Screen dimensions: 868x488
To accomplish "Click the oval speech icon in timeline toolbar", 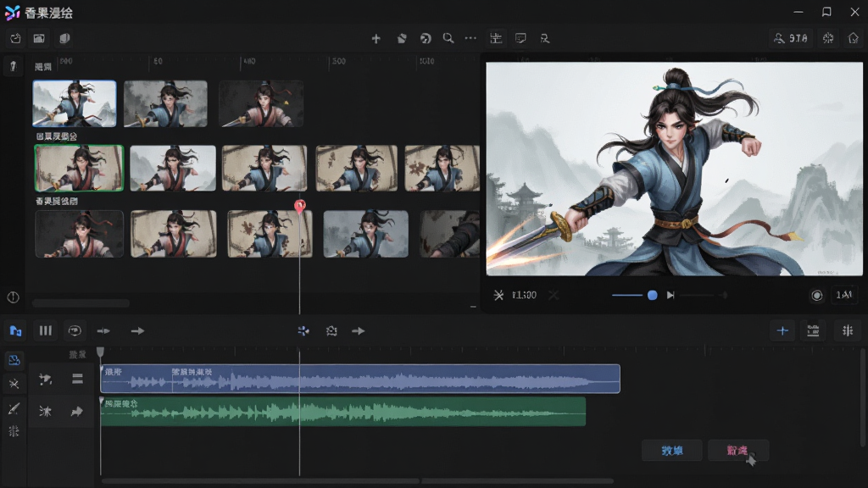I will [x=75, y=331].
